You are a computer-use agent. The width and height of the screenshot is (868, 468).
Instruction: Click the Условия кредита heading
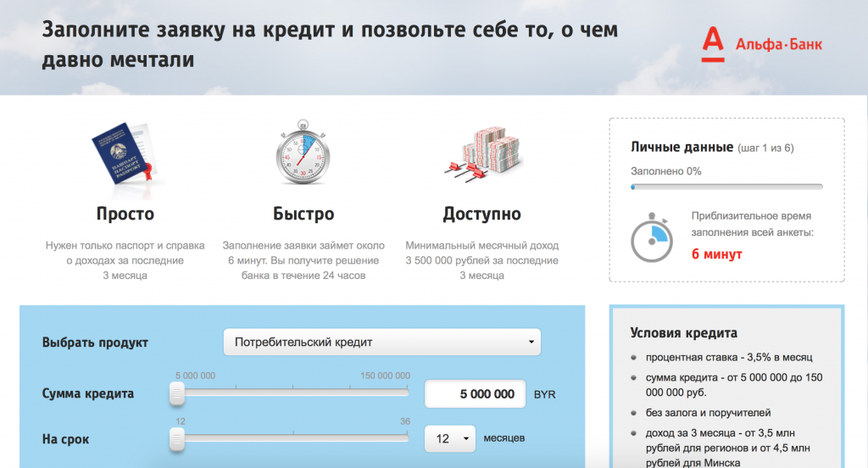(x=684, y=333)
